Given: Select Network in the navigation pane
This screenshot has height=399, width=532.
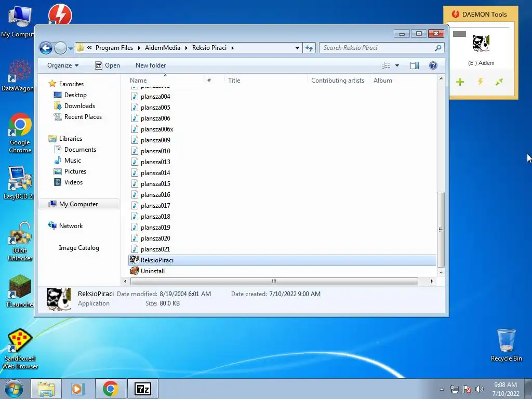Looking at the screenshot, I should tap(71, 226).
